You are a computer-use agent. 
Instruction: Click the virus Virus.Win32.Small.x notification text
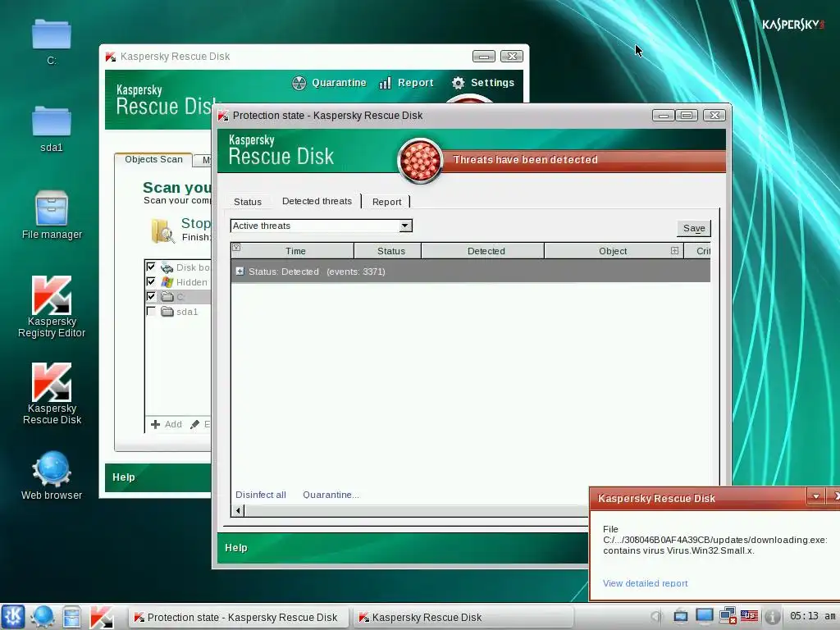pyautogui.click(x=678, y=550)
